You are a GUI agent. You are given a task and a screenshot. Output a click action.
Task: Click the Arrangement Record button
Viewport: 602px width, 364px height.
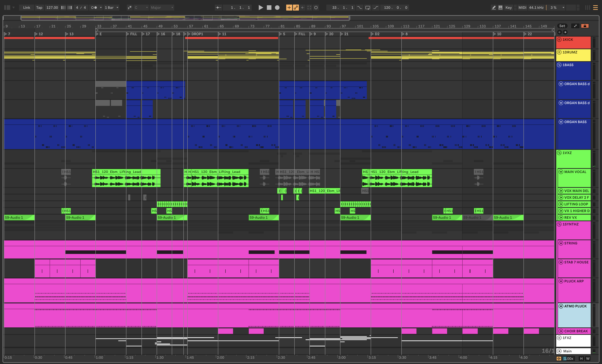point(277,8)
